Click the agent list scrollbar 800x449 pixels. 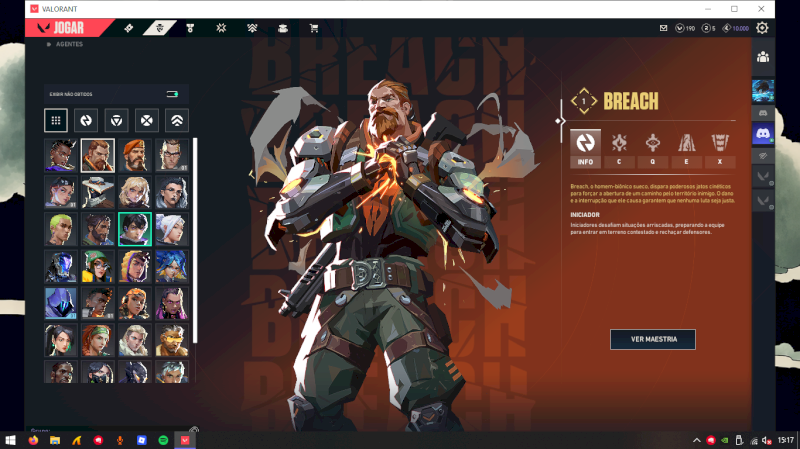(195, 240)
